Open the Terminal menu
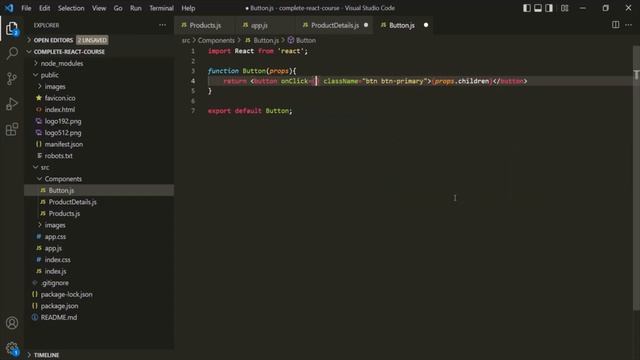 [161, 8]
